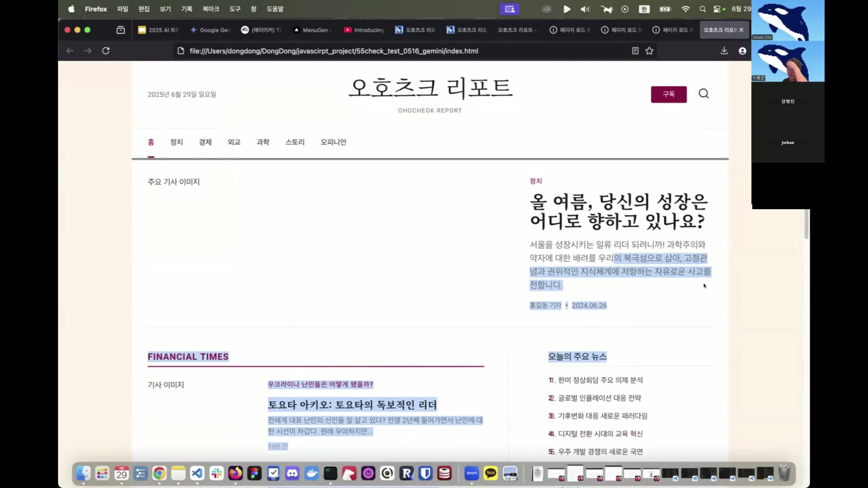Open the Firefox account profile icon

pyautogui.click(x=742, y=51)
